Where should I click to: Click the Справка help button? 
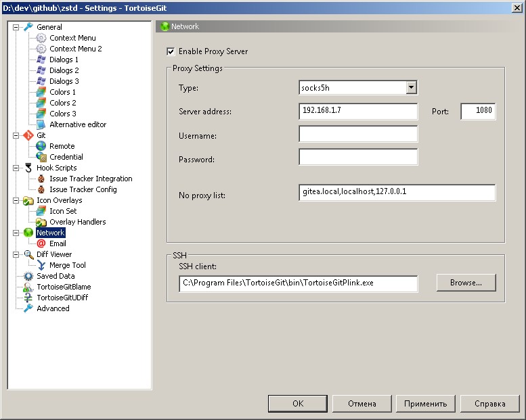pos(489,404)
